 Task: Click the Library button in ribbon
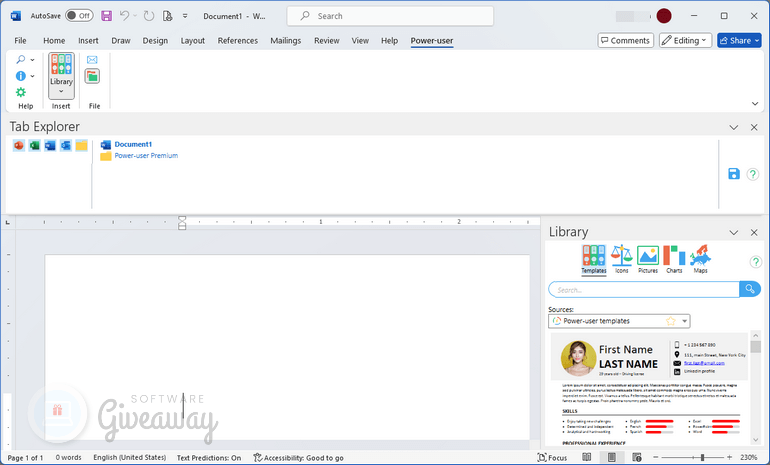(61, 76)
